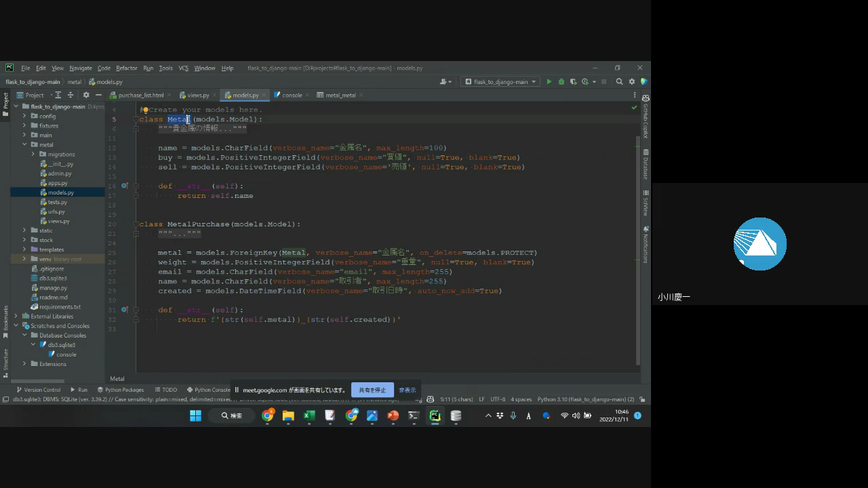
Task: Click the blue stop-sharing button
Action: click(x=372, y=390)
